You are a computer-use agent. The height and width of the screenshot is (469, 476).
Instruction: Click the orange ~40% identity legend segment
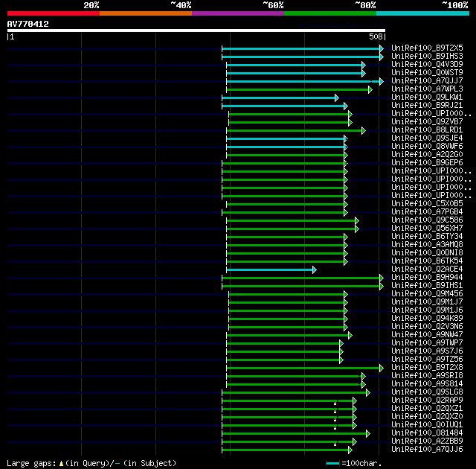146,13
